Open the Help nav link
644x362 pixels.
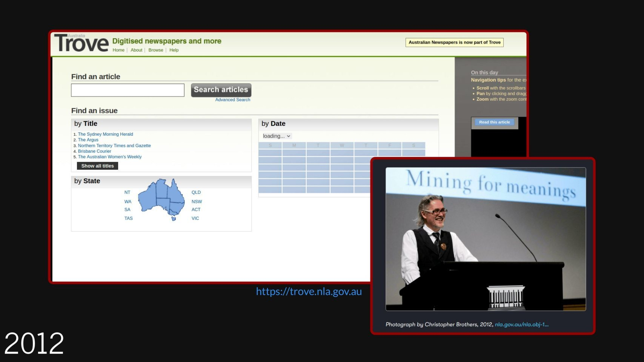[x=174, y=50]
